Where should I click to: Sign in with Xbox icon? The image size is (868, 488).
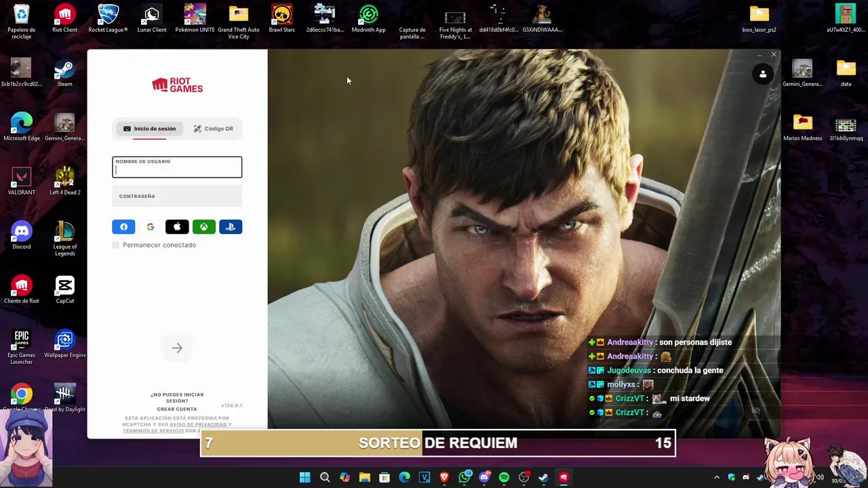point(204,227)
